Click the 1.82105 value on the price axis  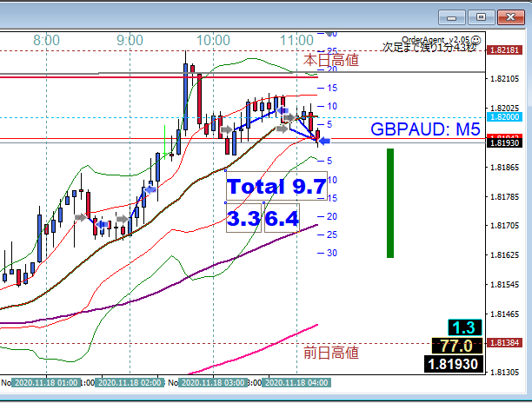pos(505,79)
